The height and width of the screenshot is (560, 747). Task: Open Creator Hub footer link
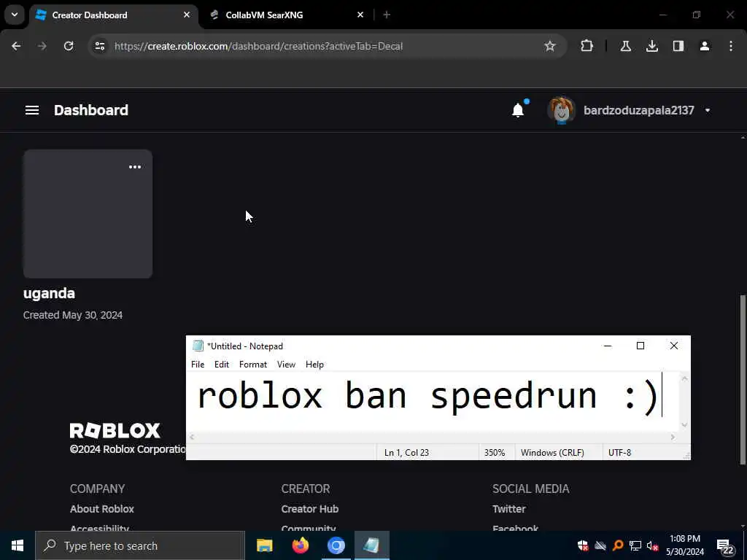(x=309, y=509)
